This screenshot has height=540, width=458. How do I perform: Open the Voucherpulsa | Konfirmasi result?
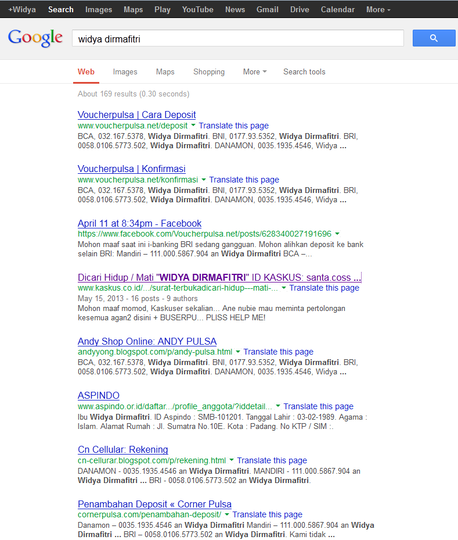(x=131, y=169)
